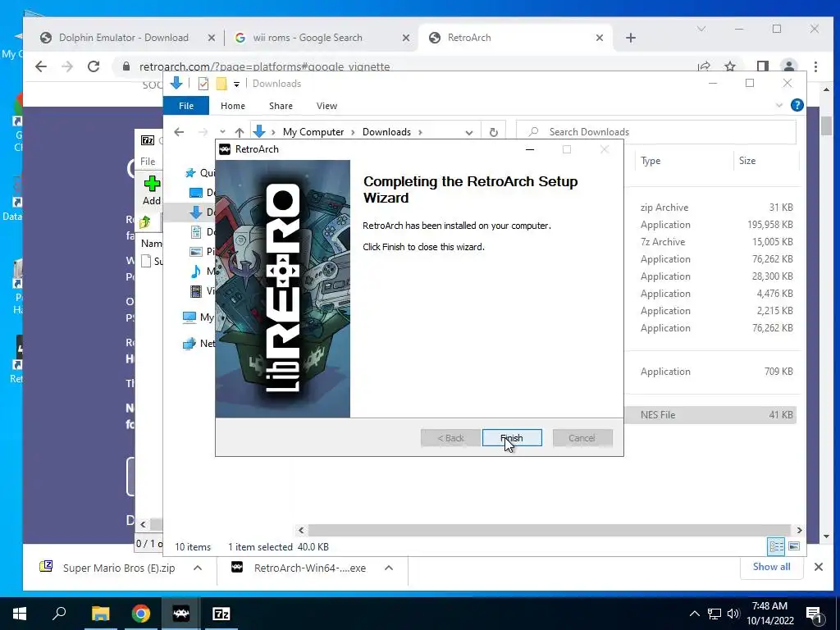
Task: Open File menu in 7-Zip window
Action: tap(148, 162)
